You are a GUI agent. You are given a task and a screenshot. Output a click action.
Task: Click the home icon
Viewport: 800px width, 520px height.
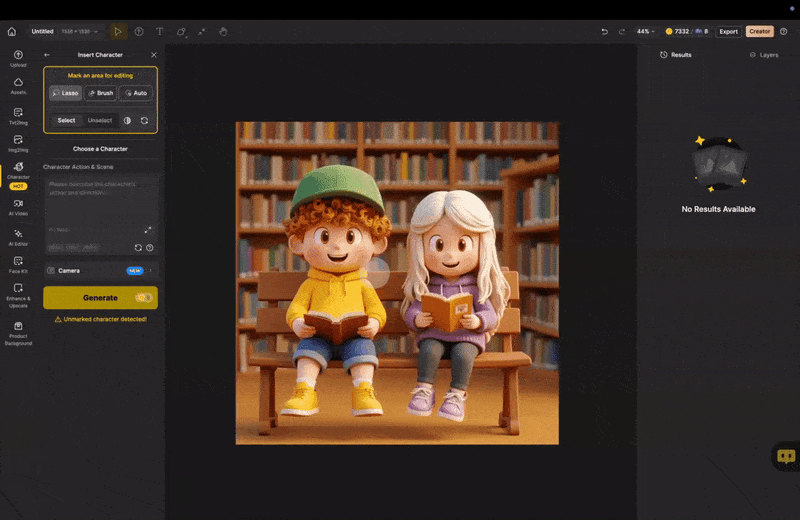point(11,31)
